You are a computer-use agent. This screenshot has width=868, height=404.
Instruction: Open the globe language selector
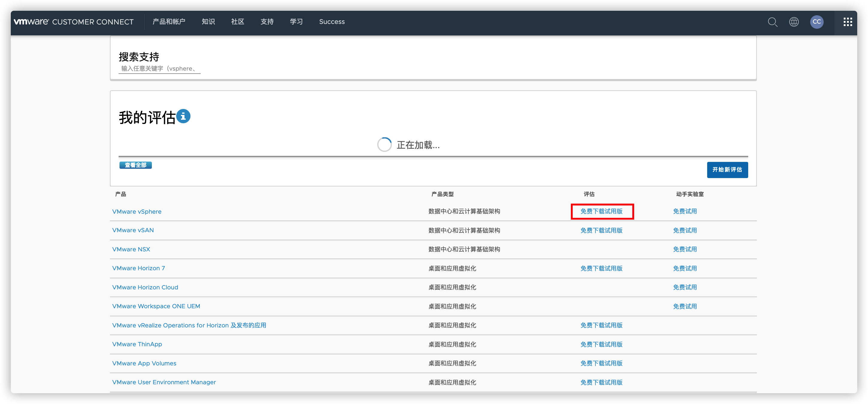(x=794, y=22)
